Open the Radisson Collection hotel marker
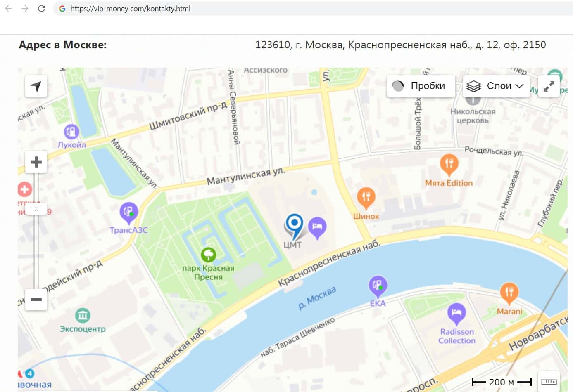Viewport: 573px width, 392px height. [x=456, y=314]
